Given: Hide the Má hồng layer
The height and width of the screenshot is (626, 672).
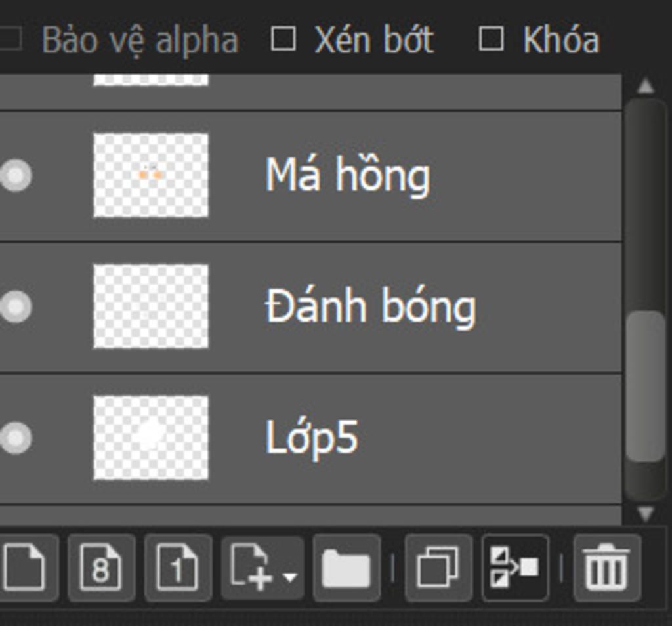Looking at the screenshot, I should pyautogui.click(x=16, y=175).
